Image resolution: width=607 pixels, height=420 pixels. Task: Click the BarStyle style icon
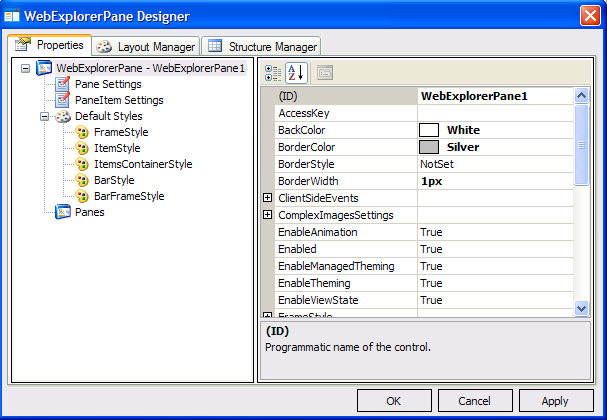(82, 180)
